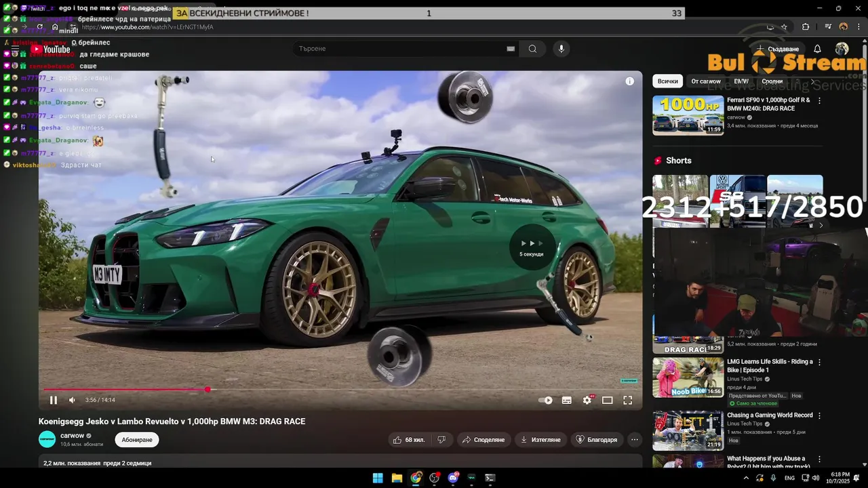
Task: Switch to theater mode
Action: coord(608,400)
